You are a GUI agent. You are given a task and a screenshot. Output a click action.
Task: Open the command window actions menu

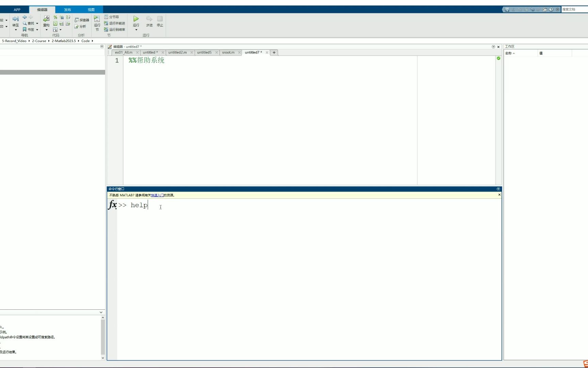pos(499,189)
